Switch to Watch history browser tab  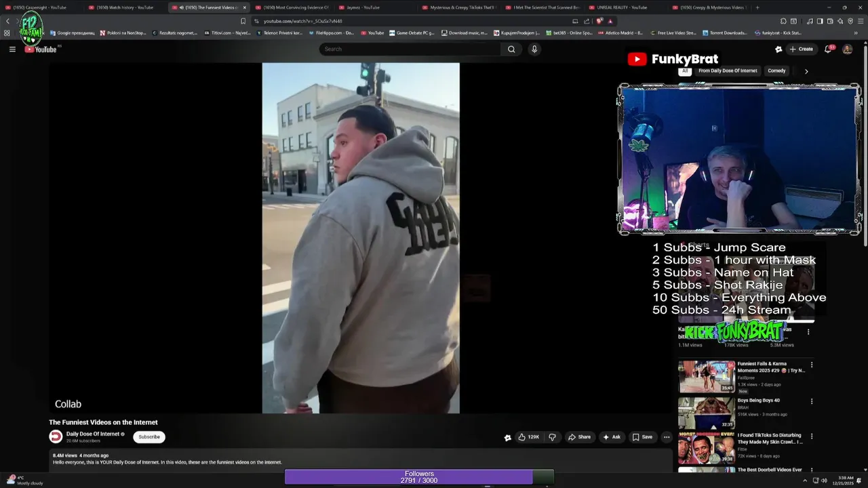pyautogui.click(x=125, y=7)
